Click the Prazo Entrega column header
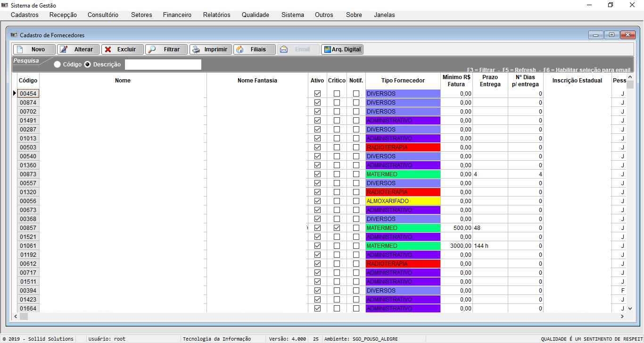This screenshot has height=343, width=644. (x=490, y=81)
